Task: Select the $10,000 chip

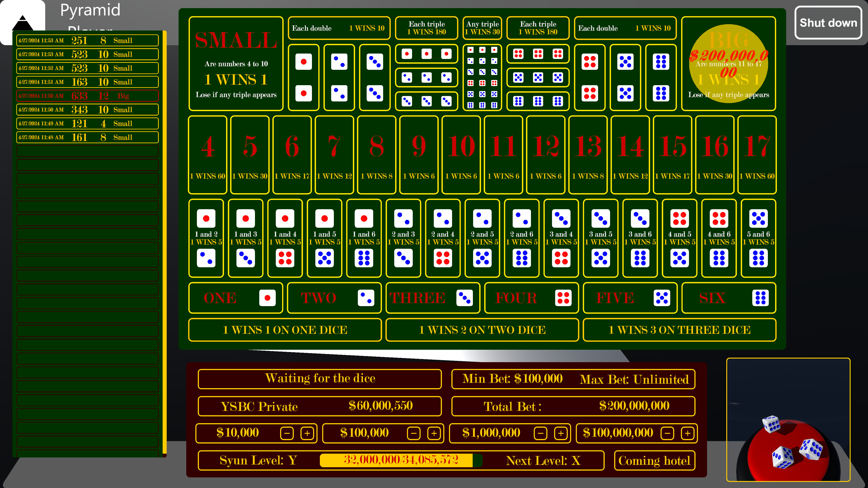Action: pos(237,433)
